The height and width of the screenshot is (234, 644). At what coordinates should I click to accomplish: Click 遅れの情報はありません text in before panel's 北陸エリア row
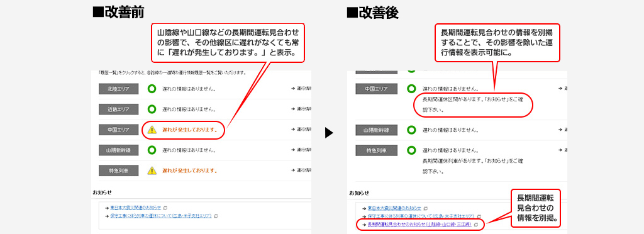[x=189, y=89]
